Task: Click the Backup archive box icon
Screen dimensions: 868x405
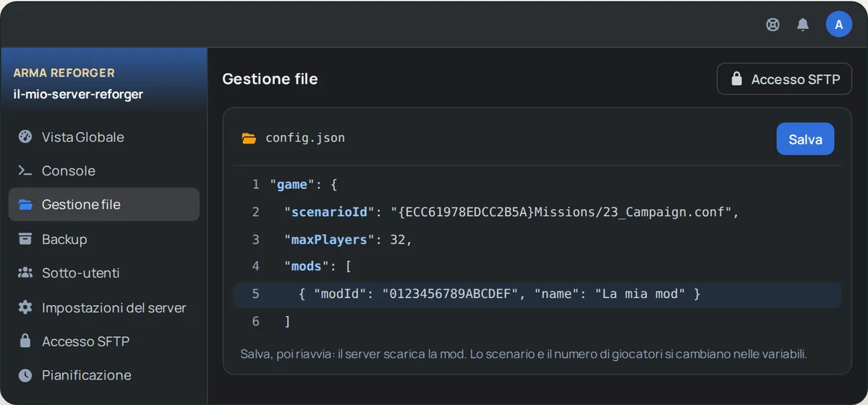Action: [x=25, y=239]
